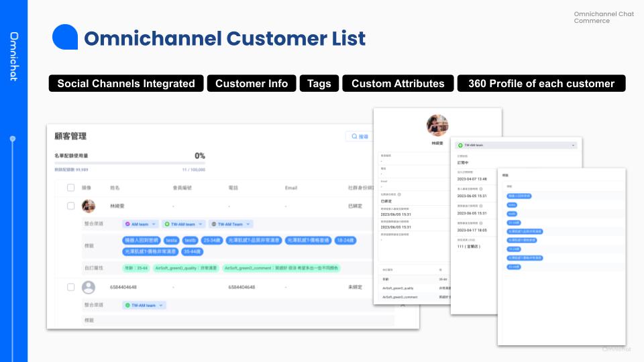Select the Tags label
The width and height of the screenshot is (644, 362).
(319, 83)
